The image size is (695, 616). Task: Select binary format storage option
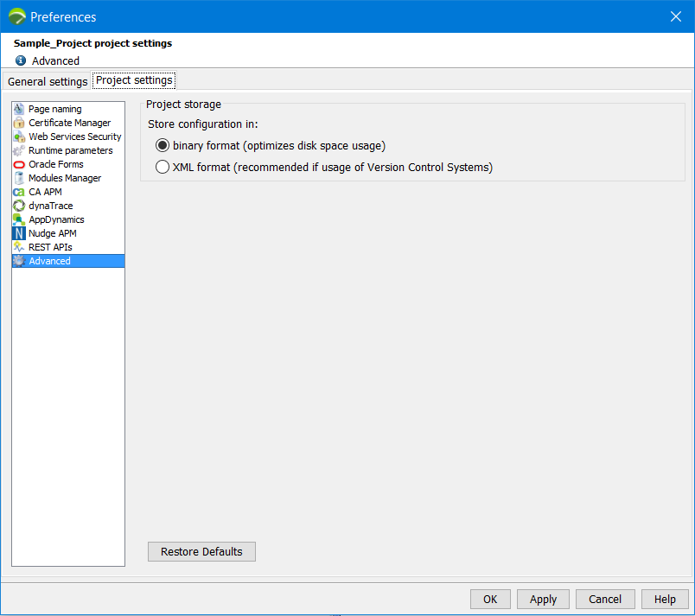pyautogui.click(x=163, y=146)
